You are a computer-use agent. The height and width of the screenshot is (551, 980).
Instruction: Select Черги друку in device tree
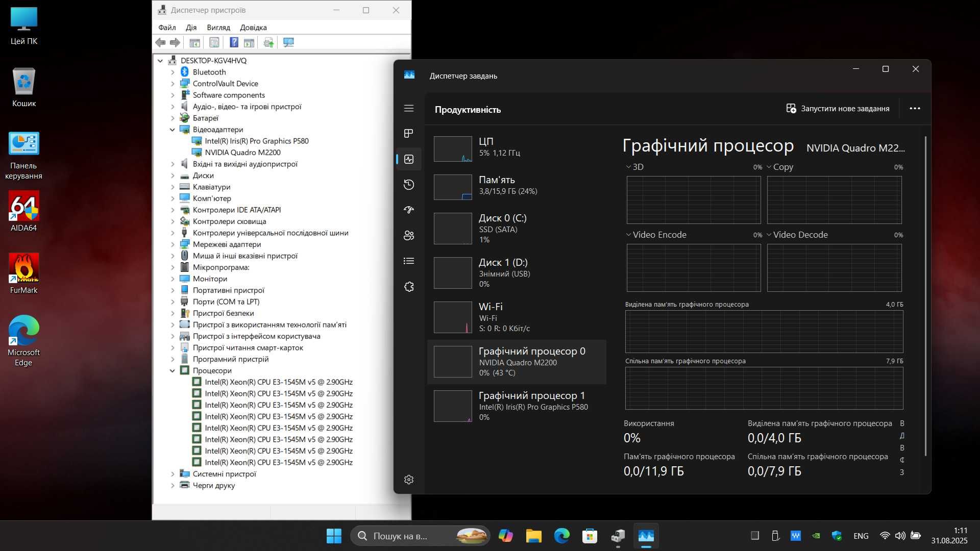214,485
